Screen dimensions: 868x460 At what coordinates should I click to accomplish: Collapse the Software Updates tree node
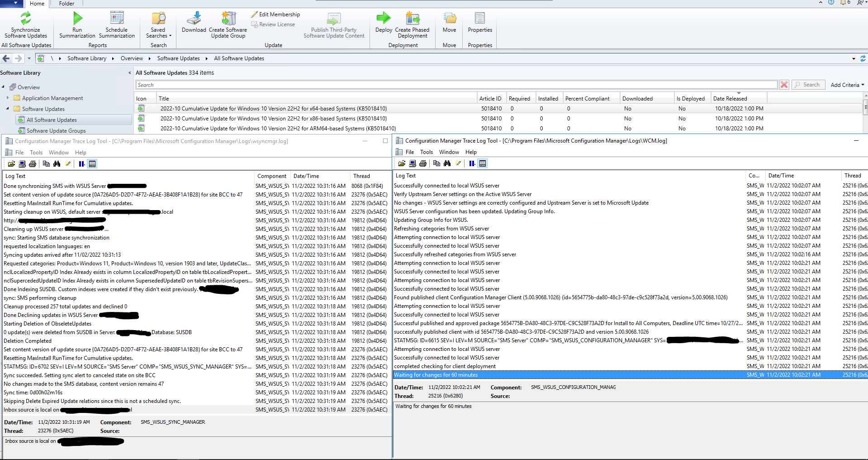[8, 109]
